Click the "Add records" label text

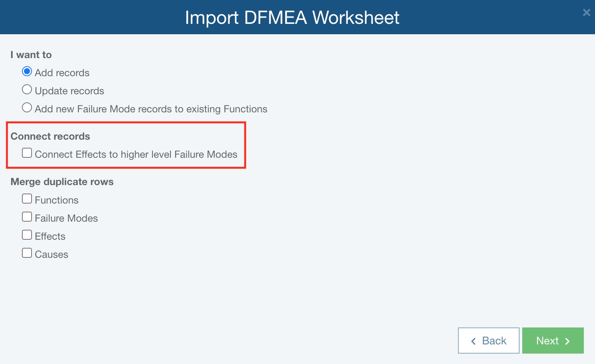pos(62,73)
